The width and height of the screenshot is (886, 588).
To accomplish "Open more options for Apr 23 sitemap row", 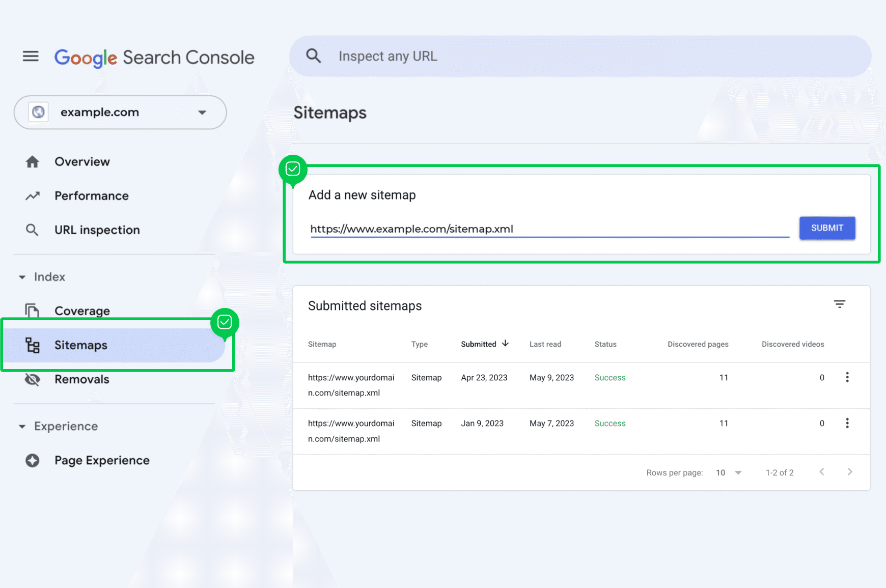I will coord(847,377).
